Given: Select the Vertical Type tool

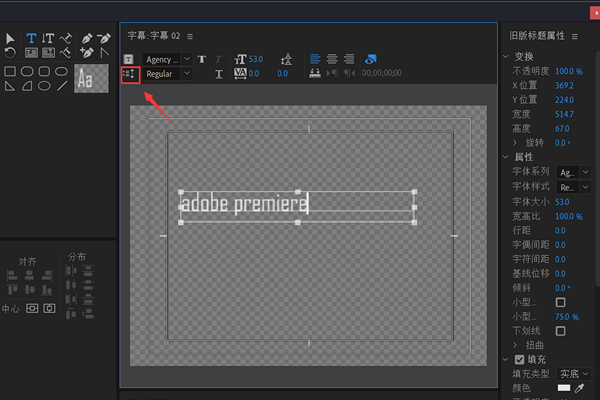Looking at the screenshot, I should [48, 38].
